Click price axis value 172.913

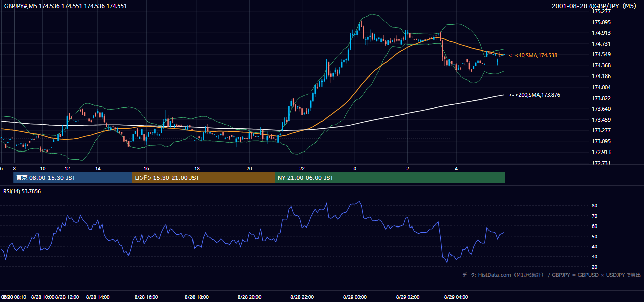coord(601,152)
